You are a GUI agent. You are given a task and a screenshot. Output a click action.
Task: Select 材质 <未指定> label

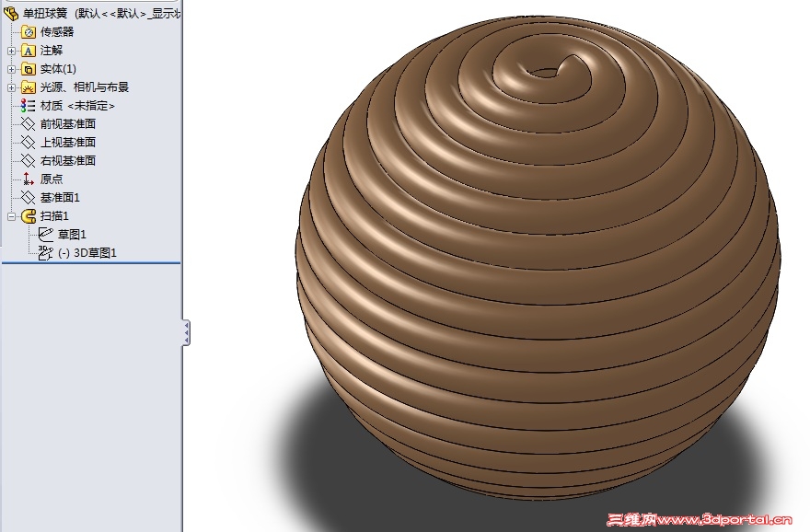coord(77,106)
